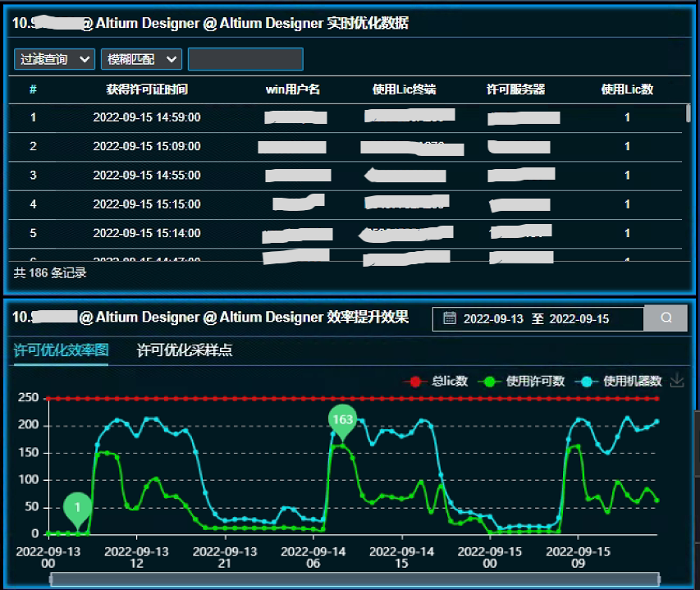Select row with time 2022-09-15 15:09:00
The width and height of the screenshot is (700, 590).
(x=345, y=146)
